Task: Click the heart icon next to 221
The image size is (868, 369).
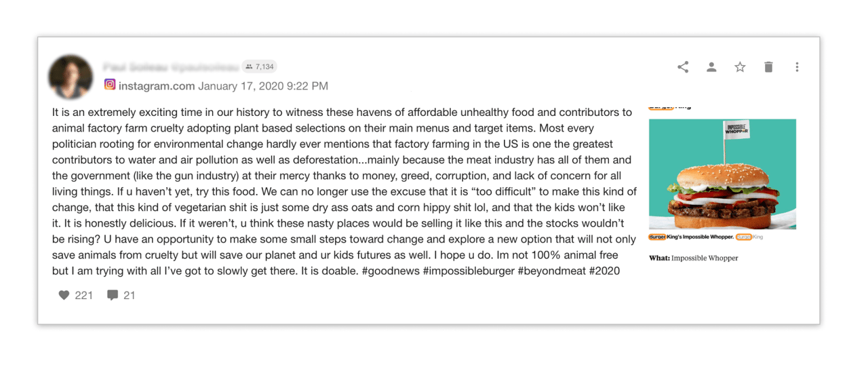Action: tap(64, 295)
